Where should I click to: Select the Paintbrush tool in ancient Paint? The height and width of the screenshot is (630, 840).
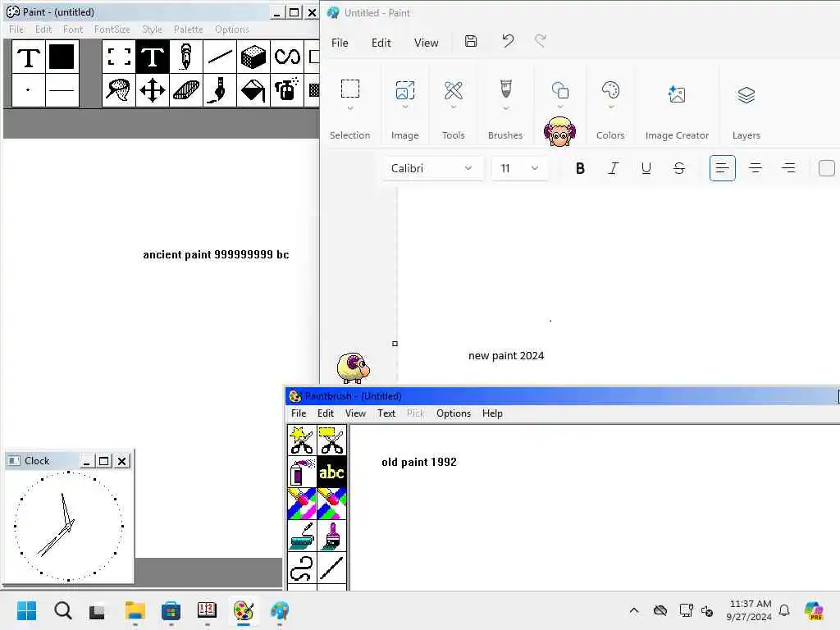[x=220, y=90]
